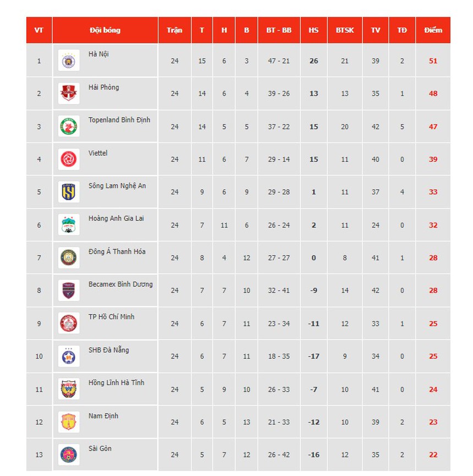Viewport: 473px width, 476px height.
Task: Select the SHB Đà Nẵng crest
Action: click(x=69, y=357)
